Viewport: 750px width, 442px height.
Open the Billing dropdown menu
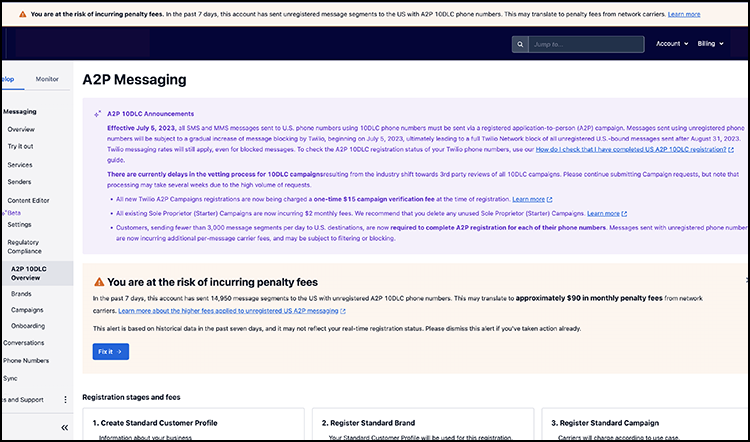710,44
